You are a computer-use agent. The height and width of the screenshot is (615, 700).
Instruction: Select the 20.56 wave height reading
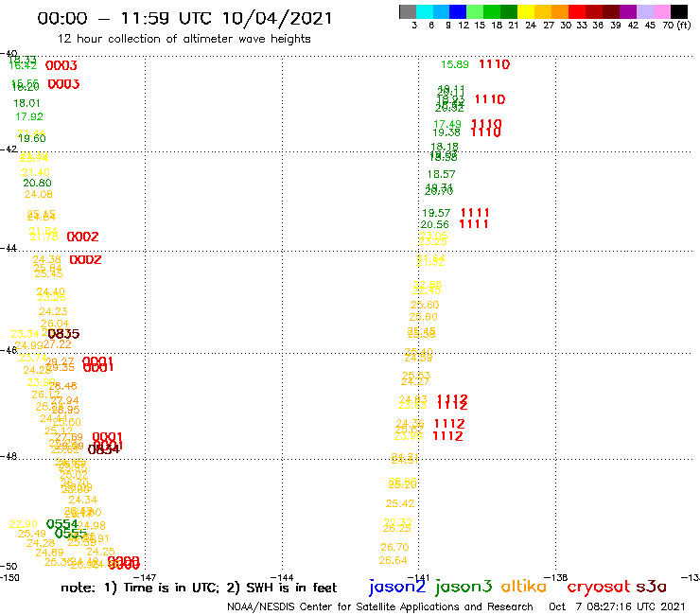click(x=434, y=224)
